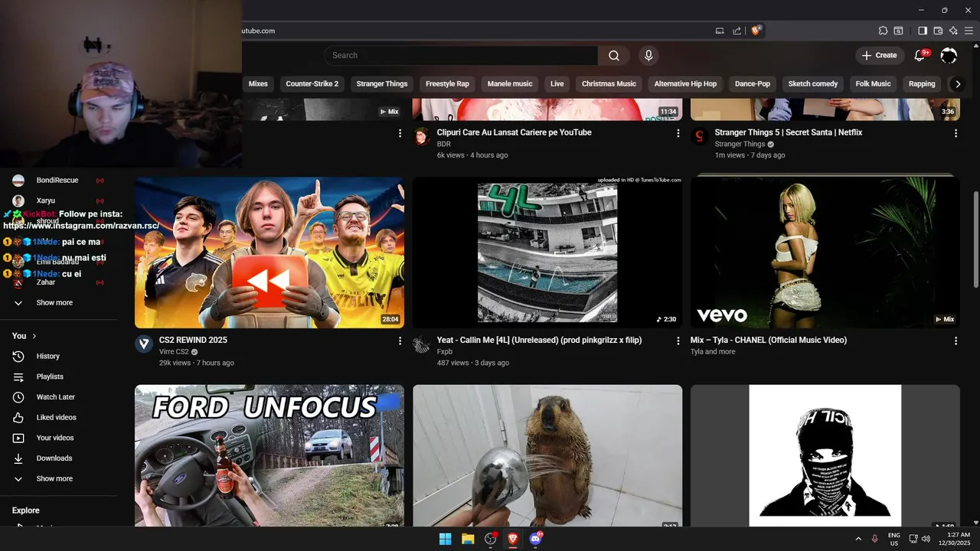
Task: Open the tab search icon beside Extensions
Action: click(x=899, y=31)
